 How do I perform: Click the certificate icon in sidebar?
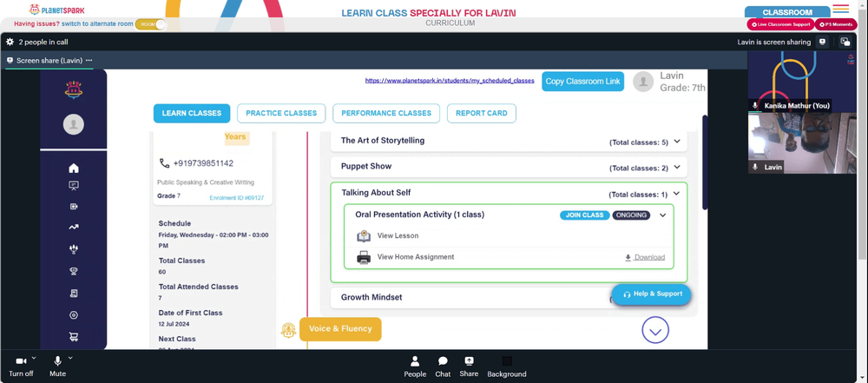point(74,293)
